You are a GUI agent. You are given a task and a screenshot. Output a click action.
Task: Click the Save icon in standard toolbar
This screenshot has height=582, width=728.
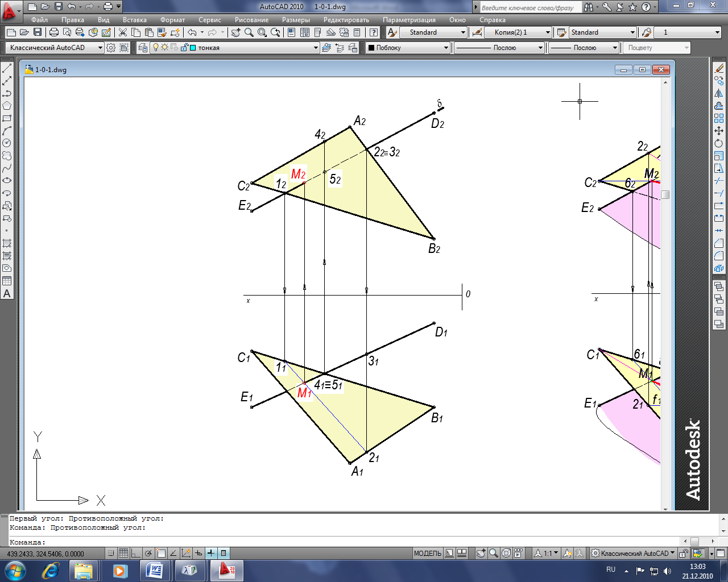pyautogui.click(x=38, y=32)
